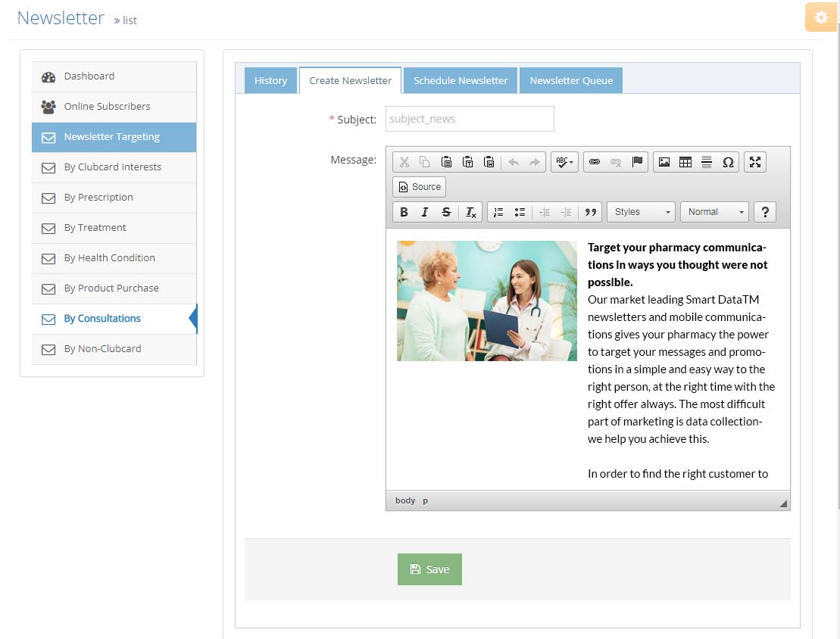Screen dimensions: 840x639
Task: Open the Newsletter Queue tab
Action: point(571,80)
